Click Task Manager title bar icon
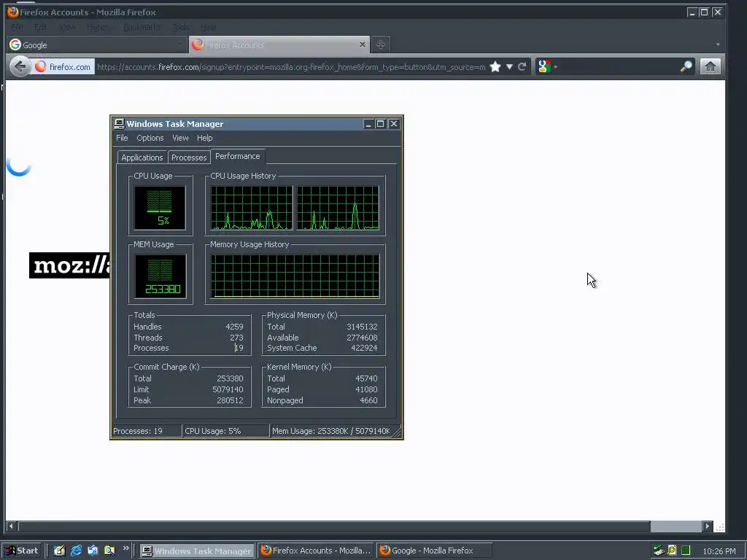This screenshot has height=560, width=747. pyautogui.click(x=119, y=124)
